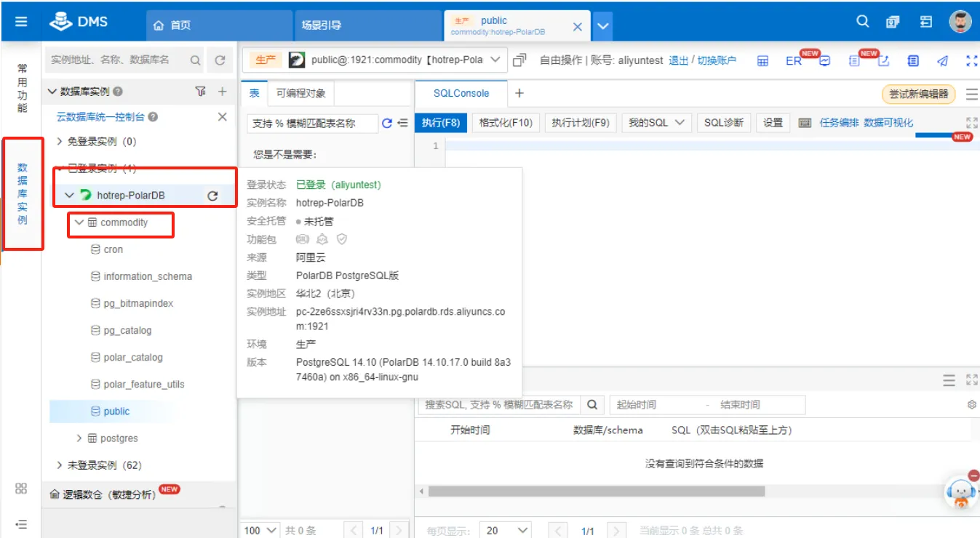
Task: Switch to the 首页 tab
Action: point(219,25)
